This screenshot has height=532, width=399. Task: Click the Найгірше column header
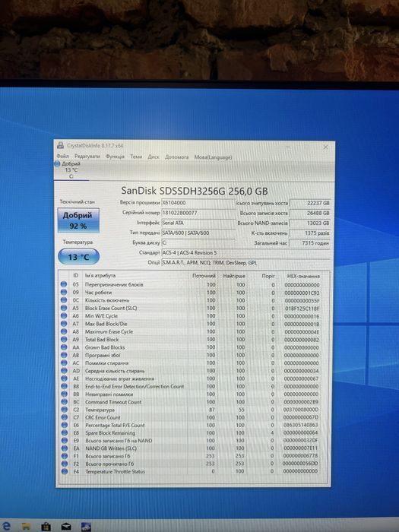(234, 276)
